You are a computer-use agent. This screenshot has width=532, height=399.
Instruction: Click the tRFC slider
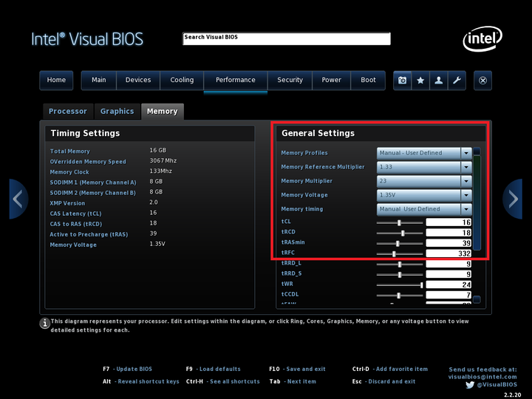(400, 253)
